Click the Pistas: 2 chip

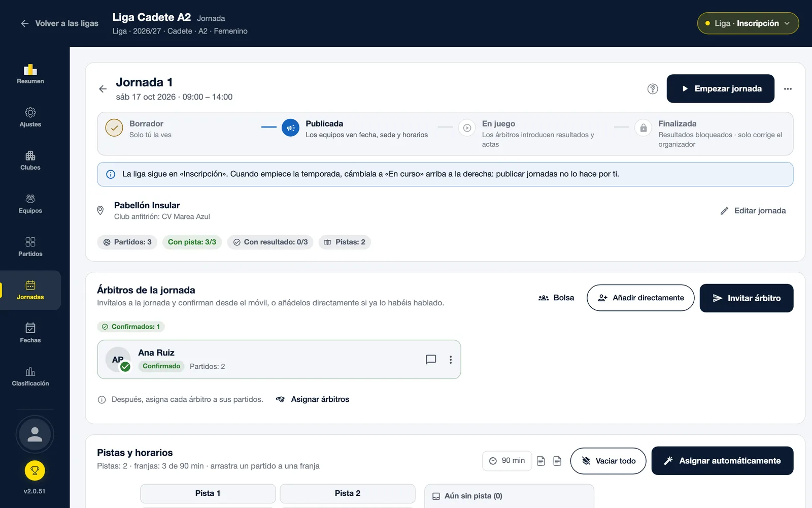345,242
